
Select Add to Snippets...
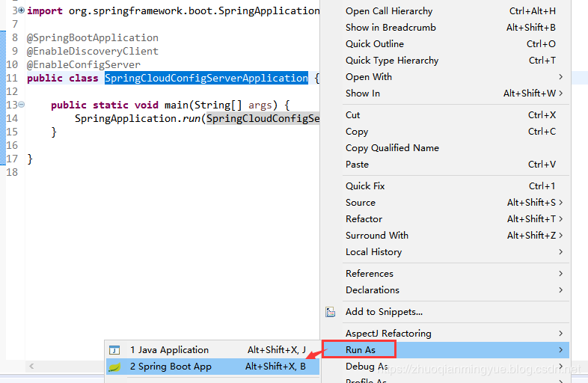(x=446, y=312)
